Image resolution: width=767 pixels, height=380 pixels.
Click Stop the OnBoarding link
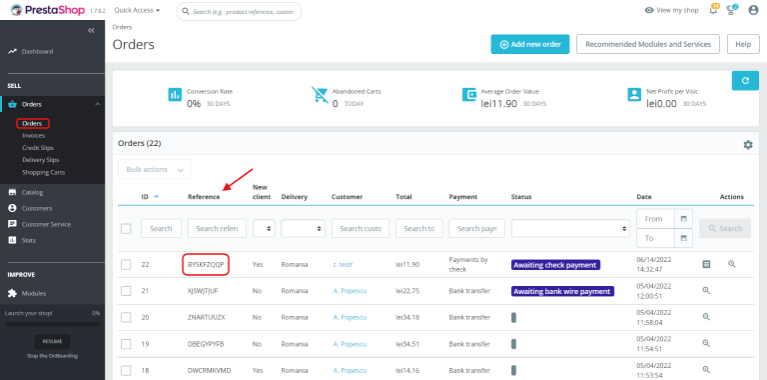[x=52, y=356]
